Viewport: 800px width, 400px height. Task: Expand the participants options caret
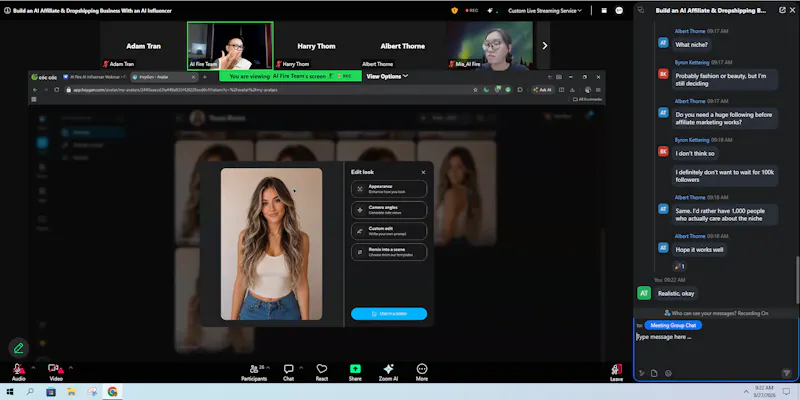pyautogui.click(x=268, y=367)
